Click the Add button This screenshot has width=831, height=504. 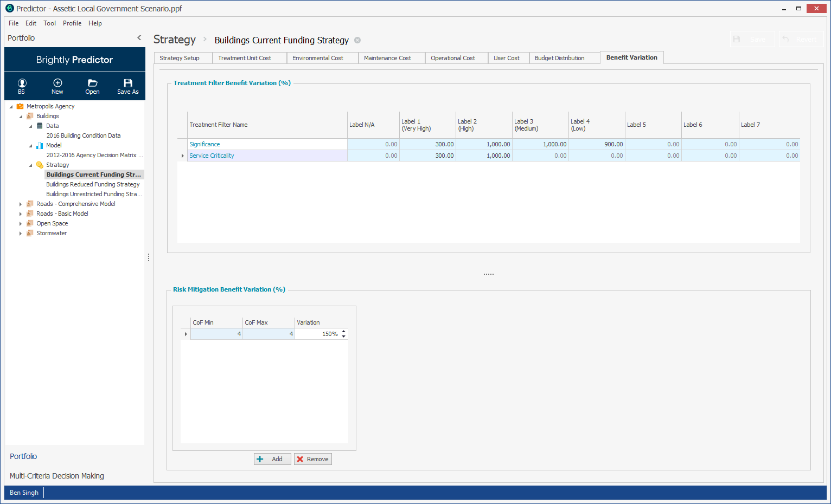point(272,459)
